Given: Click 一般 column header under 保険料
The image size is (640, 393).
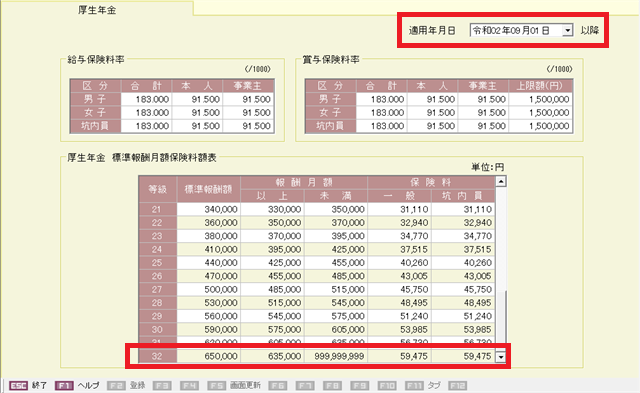Looking at the screenshot, I should coord(400,196).
